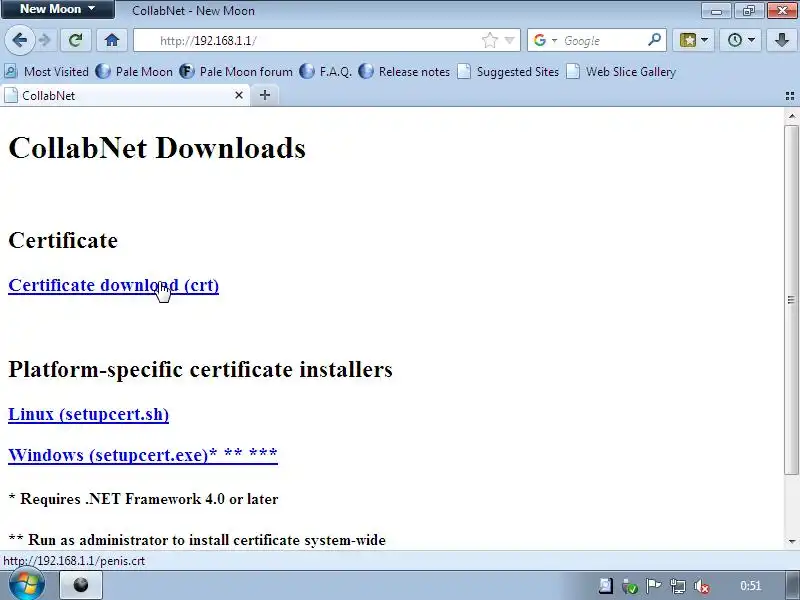
Task: Click the .NET Framework 4.0 requirement note
Action: [143, 499]
